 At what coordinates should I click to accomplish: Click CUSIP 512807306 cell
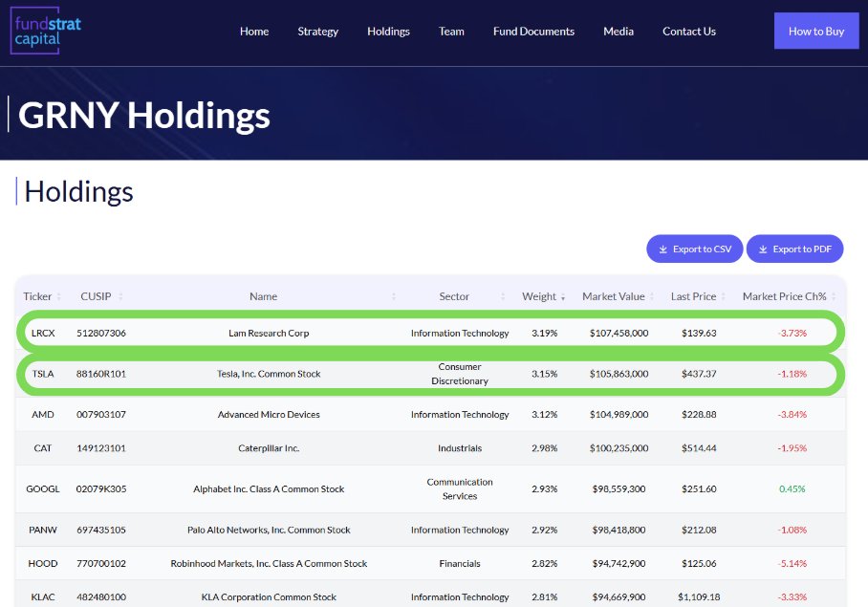coord(100,333)
